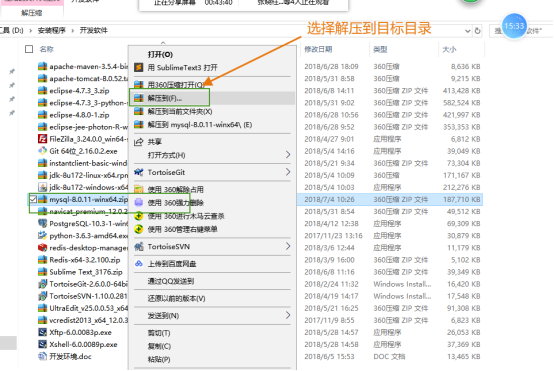This screenshot has width=554, height=371.
Task: Click Windows Install... type for TortoiseGit row
Action: [402, 284]
